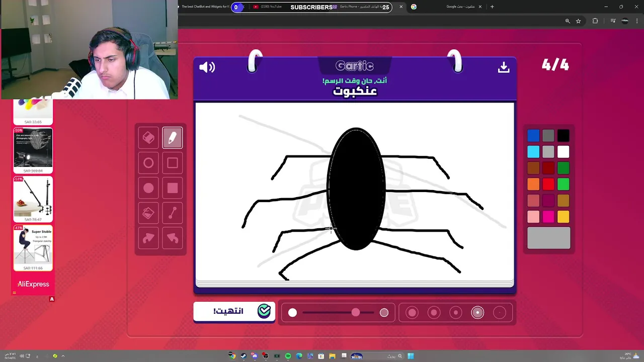
Task: Choose the salmon color swatch
Action: tap(533, 201)
